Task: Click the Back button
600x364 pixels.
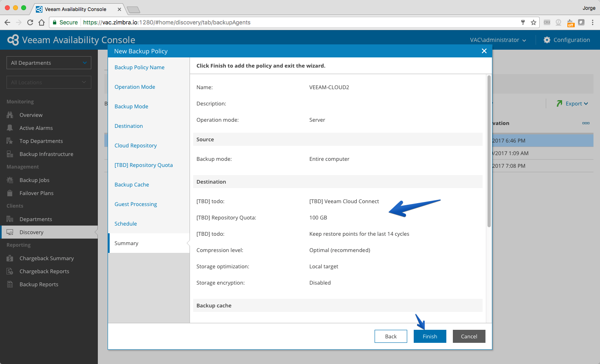Action: point(390,336)
